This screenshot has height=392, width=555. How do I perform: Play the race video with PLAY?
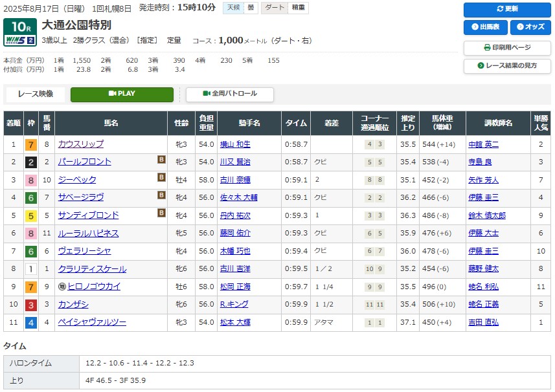point(122,94)
